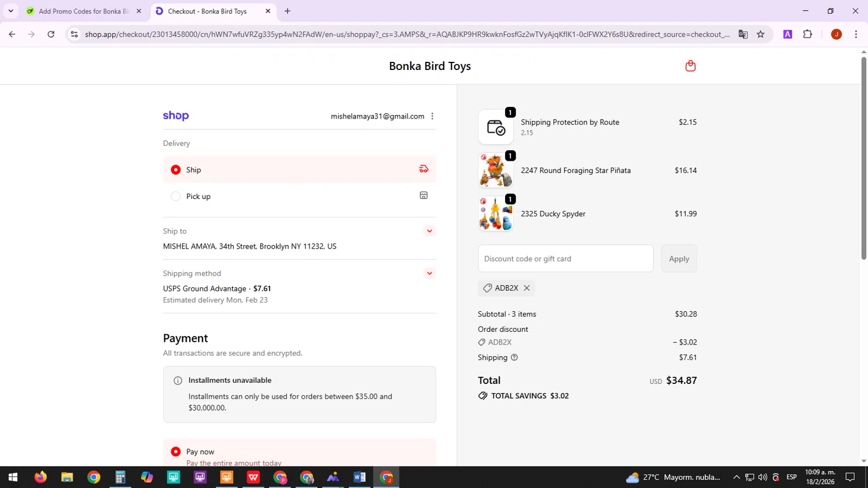Bookmark this page with the star
Viewport: 868px width, 488px height.
(760, 34)
